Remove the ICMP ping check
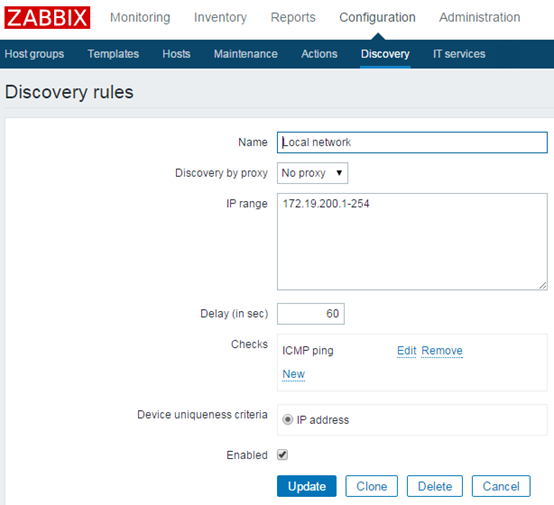 click(442, 351)
